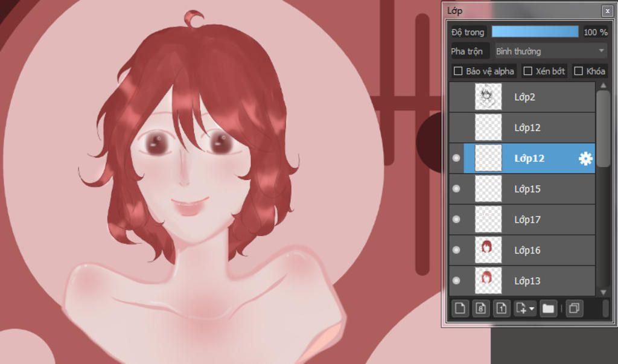This screenshot has height=364, width=618.
Task: Hide the Lớp13 layer
Action: point(456,280)
